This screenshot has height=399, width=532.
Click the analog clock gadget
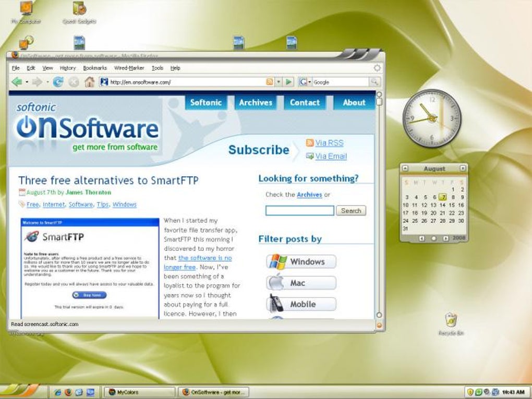tap(432, 118)
